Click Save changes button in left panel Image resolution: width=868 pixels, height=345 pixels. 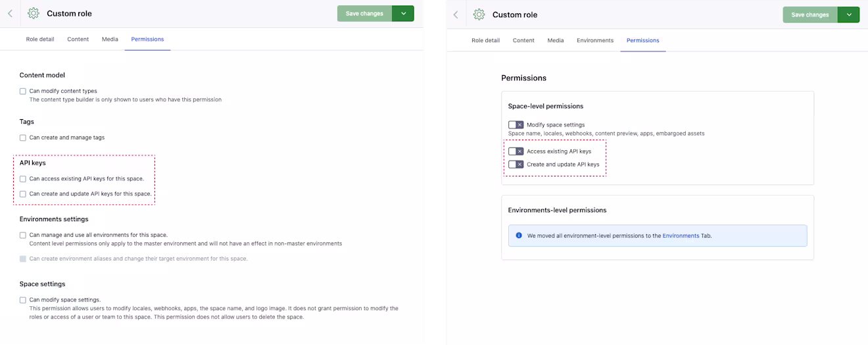[x=364, y=13]
